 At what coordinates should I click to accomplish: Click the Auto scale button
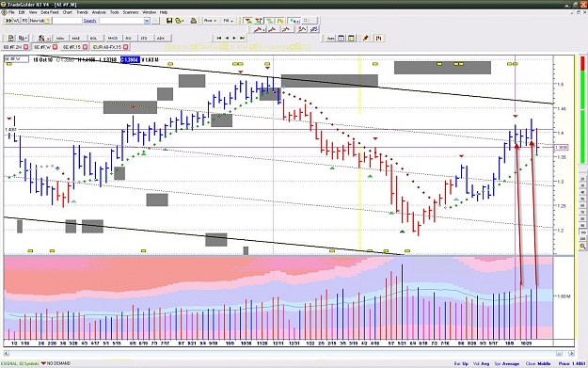click(x=331, y=39)
